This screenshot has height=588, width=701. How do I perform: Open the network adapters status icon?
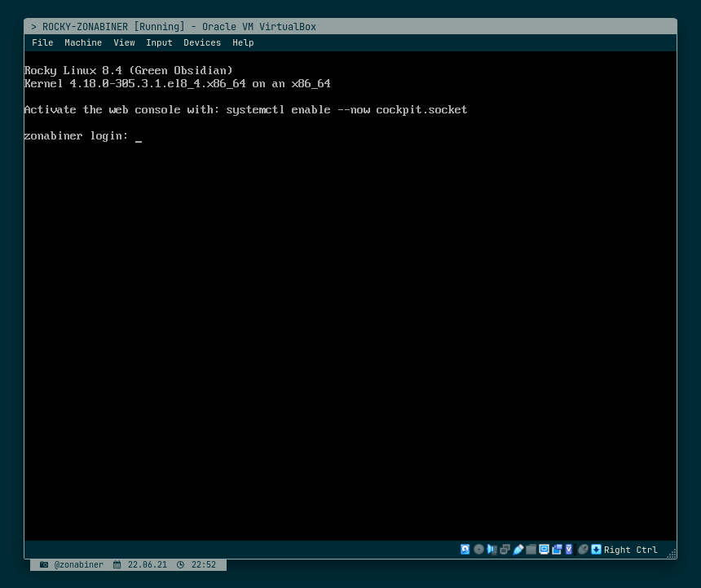pos(505,549)
